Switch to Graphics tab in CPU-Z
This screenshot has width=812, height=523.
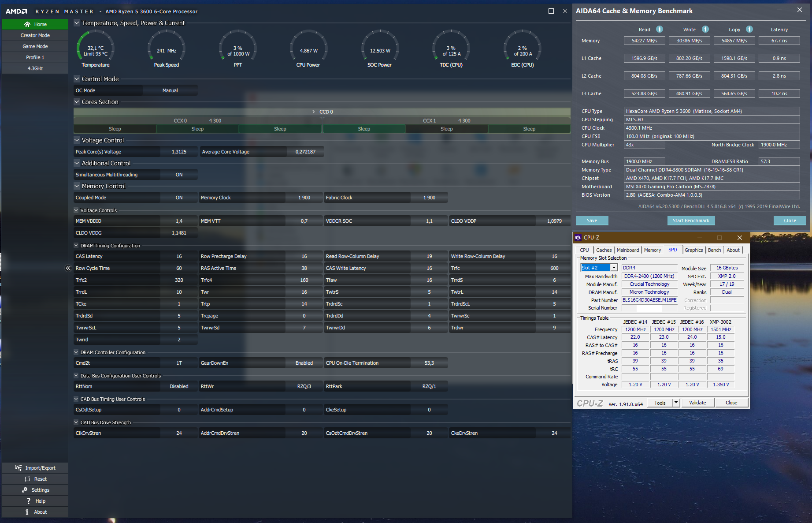693,250
